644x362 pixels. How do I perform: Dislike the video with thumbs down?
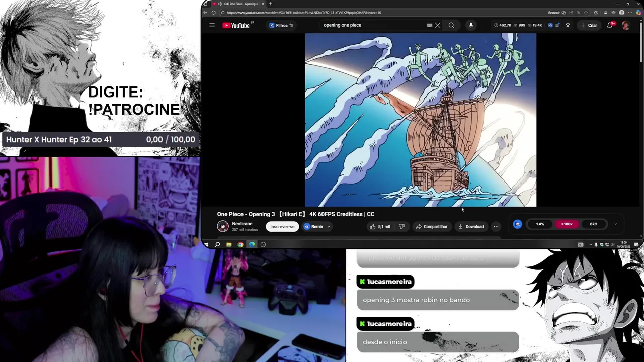[x=401, y=227]
